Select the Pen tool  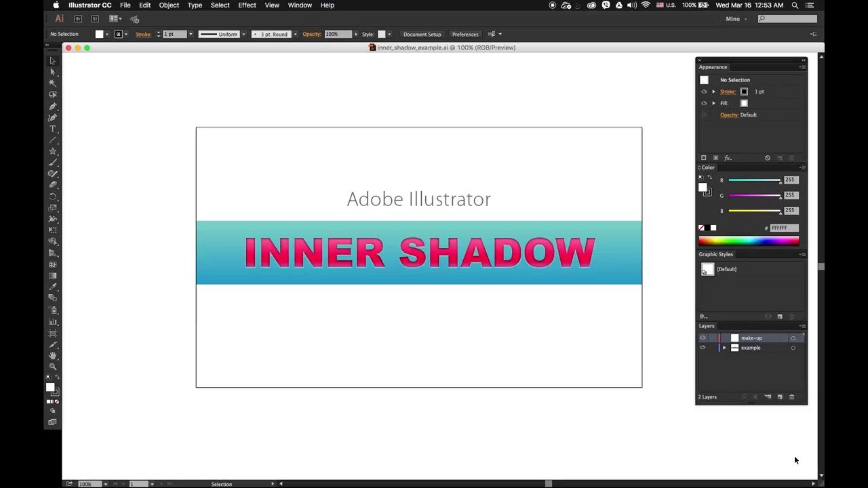point(53,106)
